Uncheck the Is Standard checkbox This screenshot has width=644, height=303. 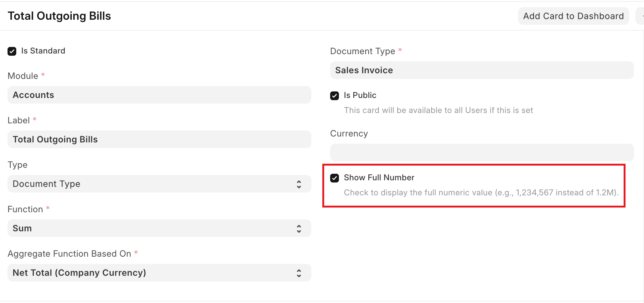click(12, 51)
